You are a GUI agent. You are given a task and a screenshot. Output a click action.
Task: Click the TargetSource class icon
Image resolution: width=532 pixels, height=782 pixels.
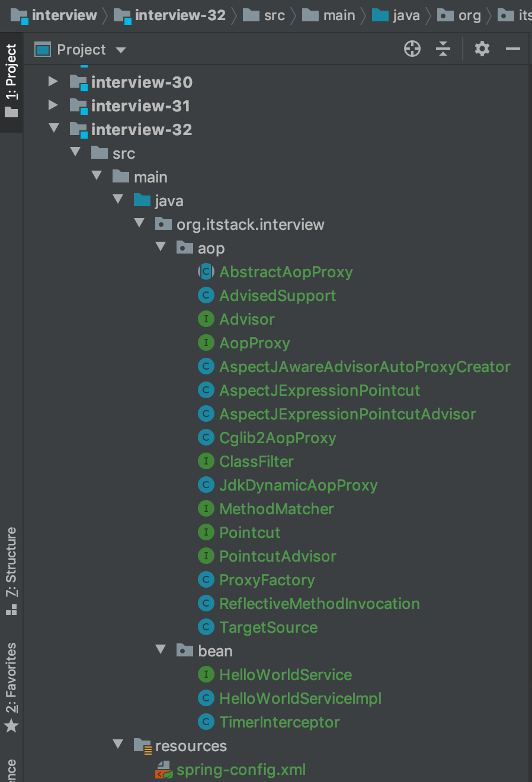click(x=206, y=627)
